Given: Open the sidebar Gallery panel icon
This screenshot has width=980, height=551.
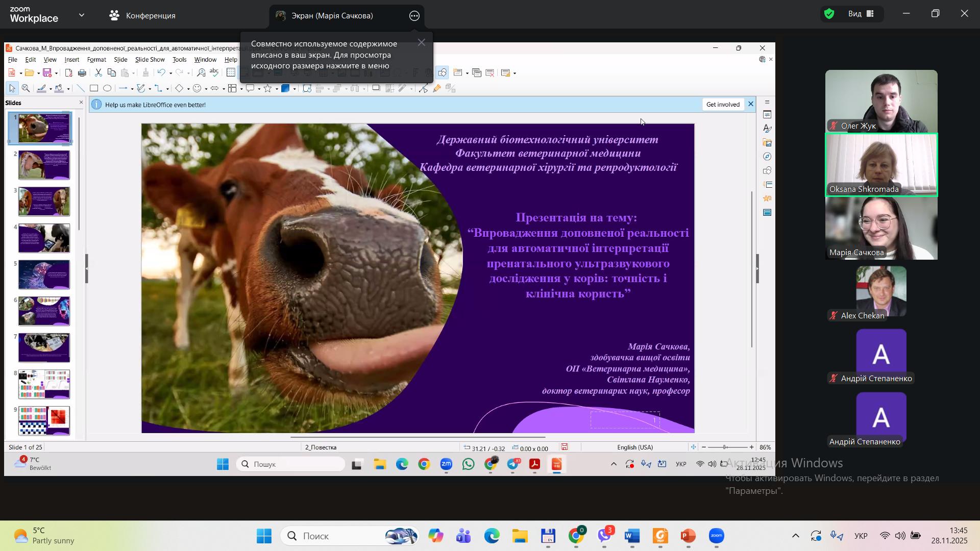Looking at the screenshot, I should (x=767, y=143).
